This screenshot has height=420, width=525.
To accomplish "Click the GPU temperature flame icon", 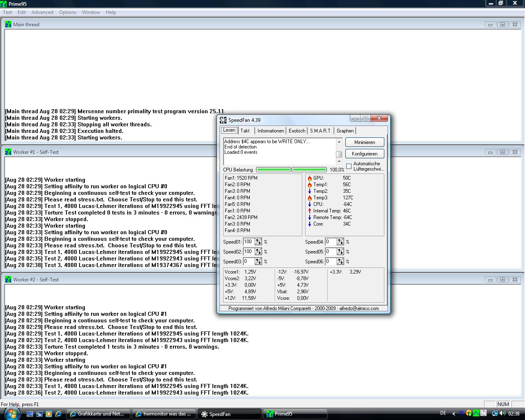I will [x=310, y=178].
